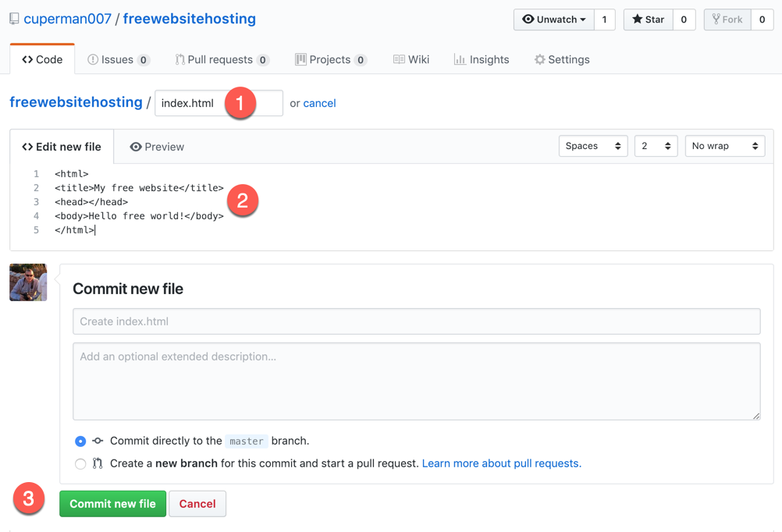Screen dimensions: 782x532
Task: Go to the Wiki tab
Action: tap(411, 59)
